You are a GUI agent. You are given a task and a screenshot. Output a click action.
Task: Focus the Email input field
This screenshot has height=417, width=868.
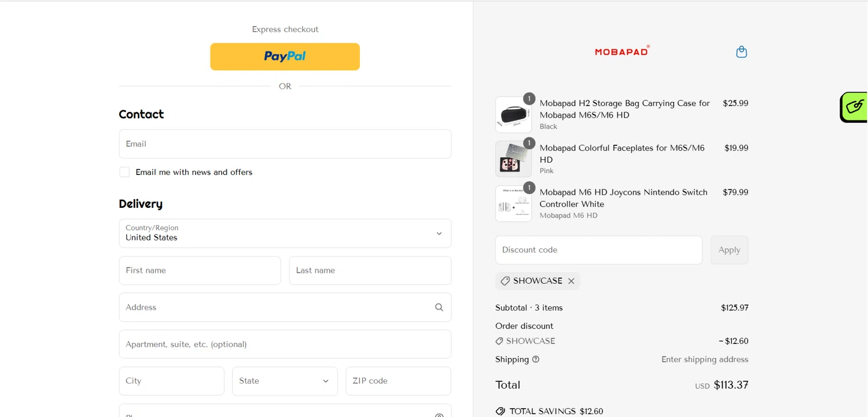point(285,144)
